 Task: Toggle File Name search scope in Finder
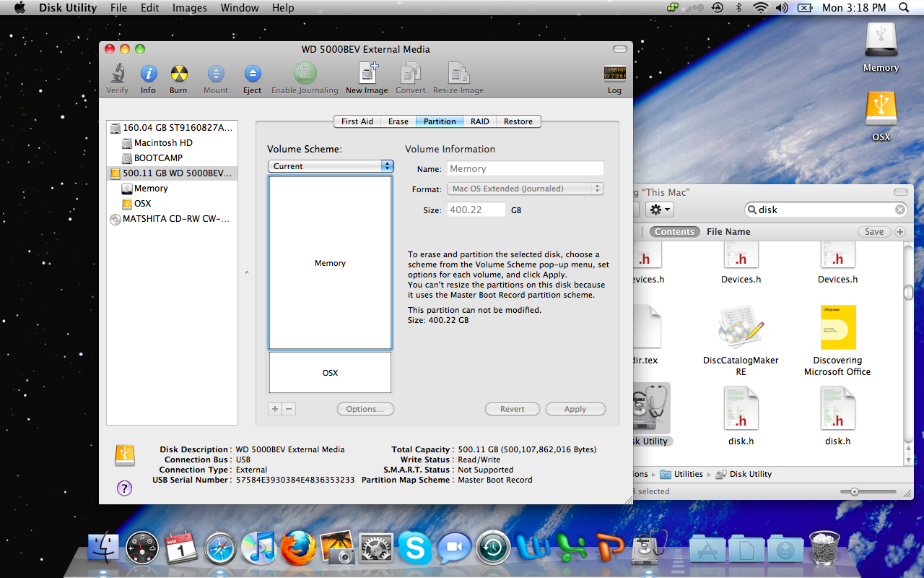(728, 232)
